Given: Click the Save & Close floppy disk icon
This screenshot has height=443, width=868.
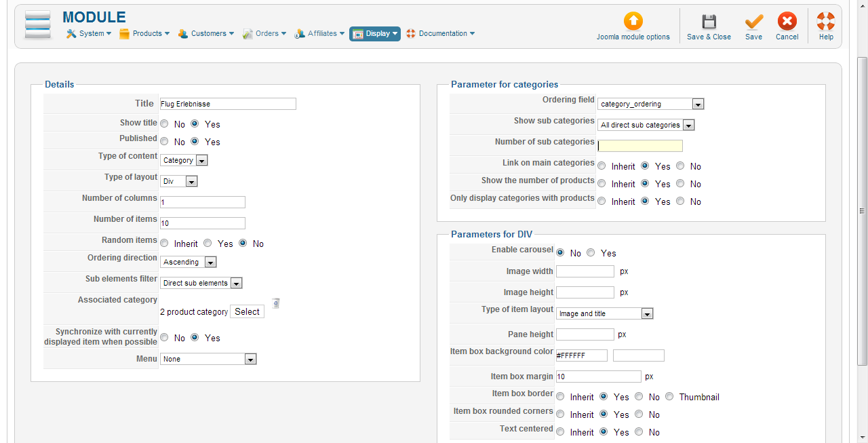Looking at the screenshot, I should pos(709,22).
